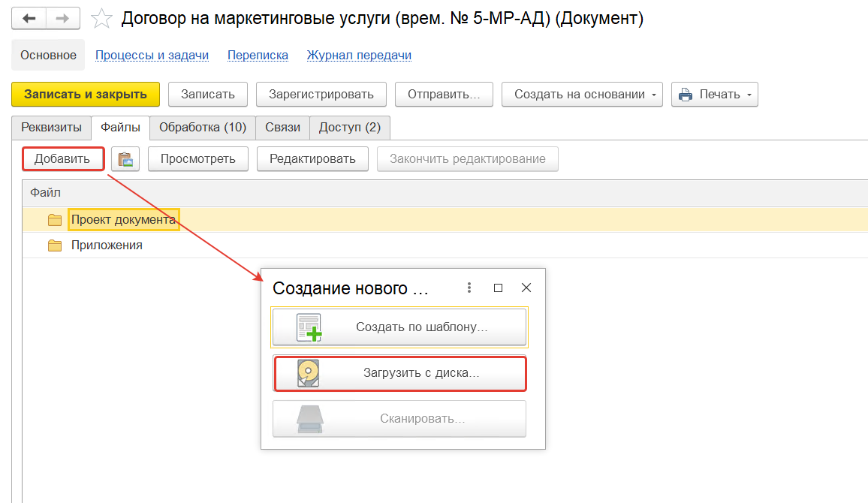Click the Приложения folder icon
The image size is (868, 503).
coord(54,245)
